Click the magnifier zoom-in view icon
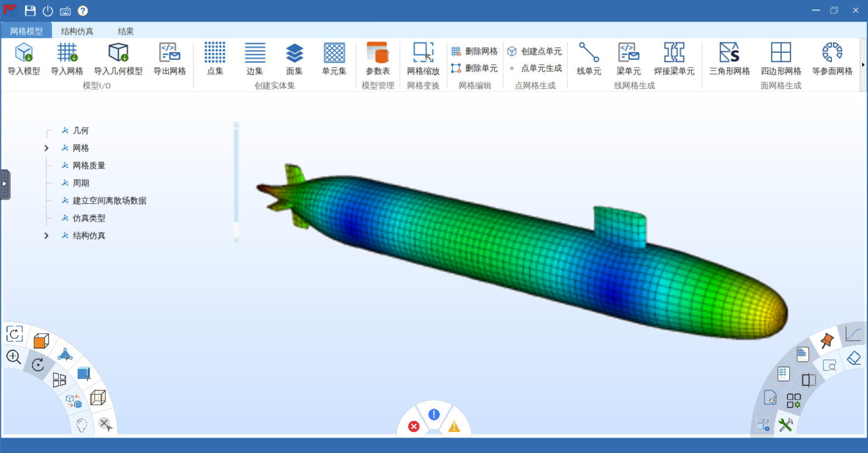Screen dimensions: 868x453 pos(14,357)
